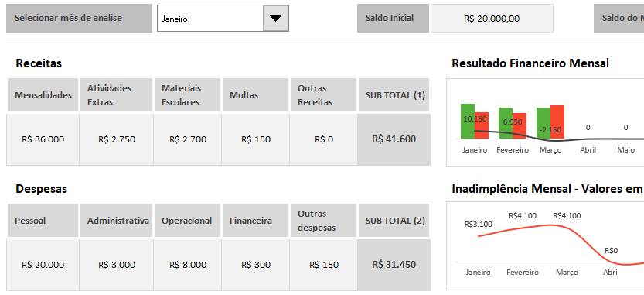Click the red Março bar in chart

coord(557,122)
